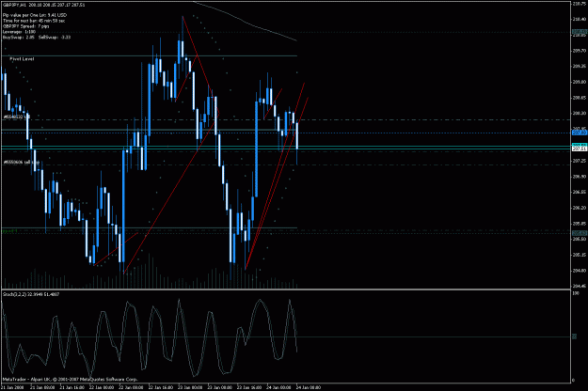Image resolution: width=588 pixels, height=391 pixels.
Task: Select the BuySwap / SellSwap info line
Action: [x=37, y=38]
